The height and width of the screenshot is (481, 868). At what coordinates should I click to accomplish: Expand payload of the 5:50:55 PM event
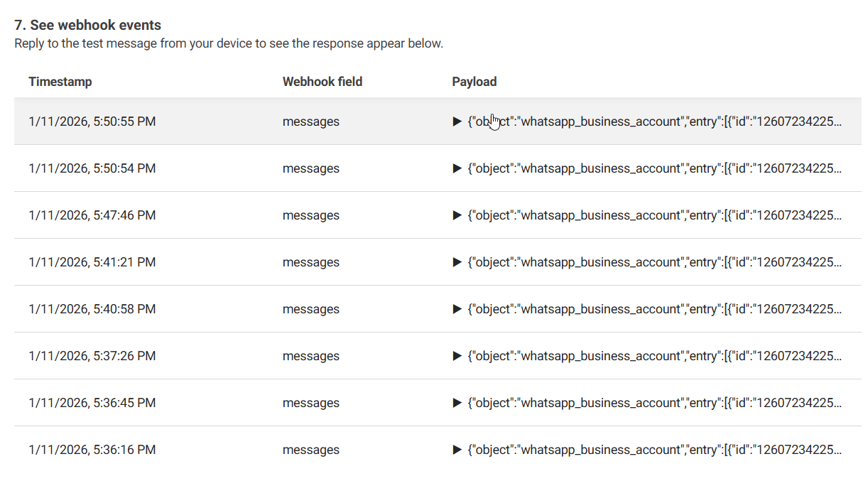pyautogui.click(x=457, y=121)
